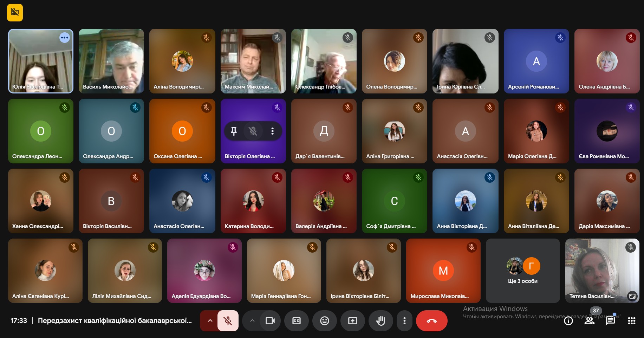Show the participants list panel

[589, 321]
